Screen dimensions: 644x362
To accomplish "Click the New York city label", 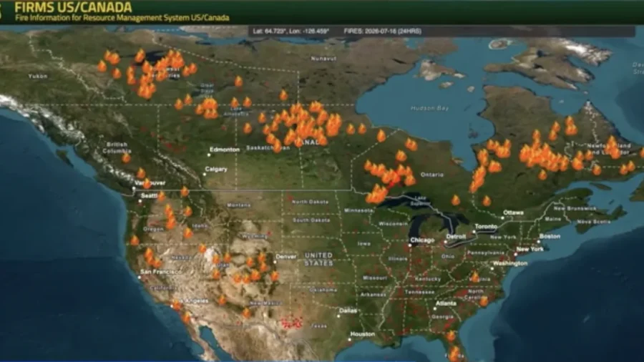I will (x=530, y=249).
